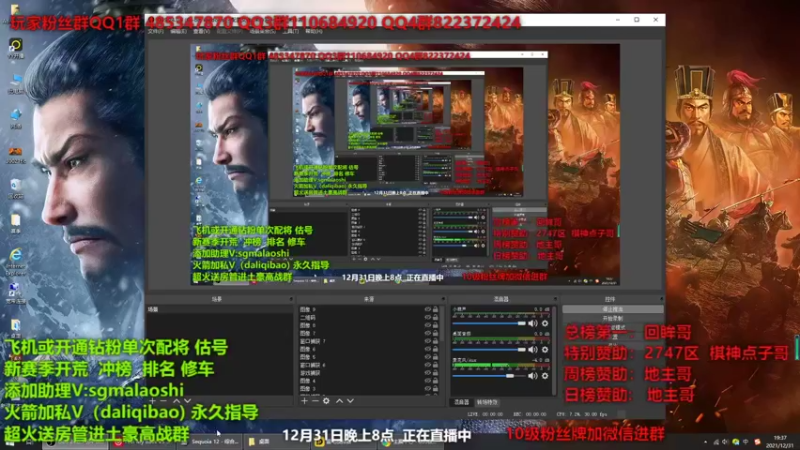Mute 桌面音频 speaker icon

[533, 349]
